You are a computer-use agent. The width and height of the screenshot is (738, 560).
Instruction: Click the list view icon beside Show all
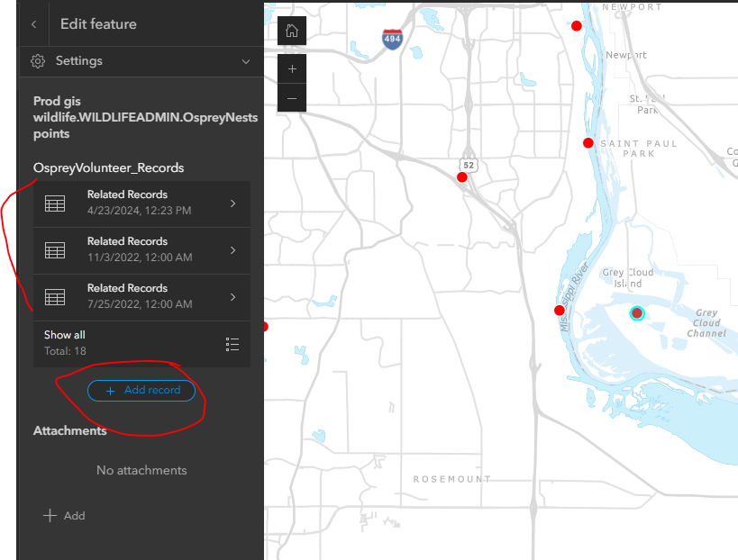pyautogui.click(x=232, y=343)
